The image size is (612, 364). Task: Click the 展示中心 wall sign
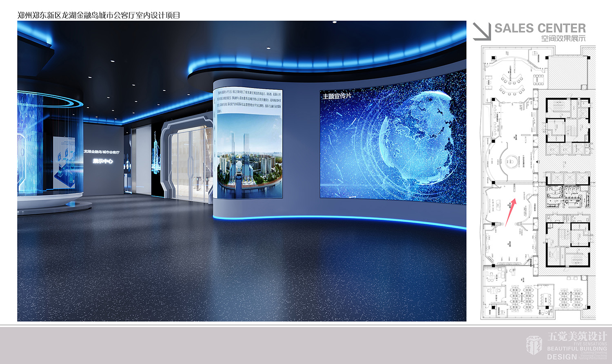pyautogui.click(x=103, y=161)
